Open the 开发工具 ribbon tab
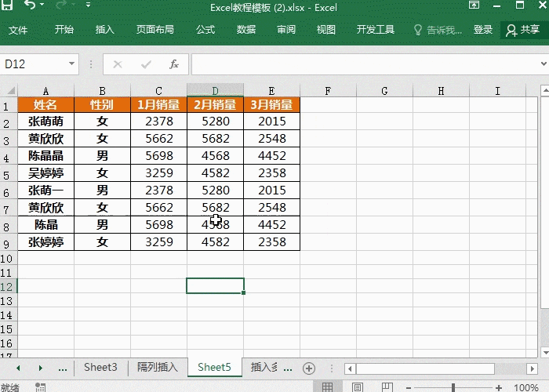This screenshot has height=392, width=549. [376, 30]
